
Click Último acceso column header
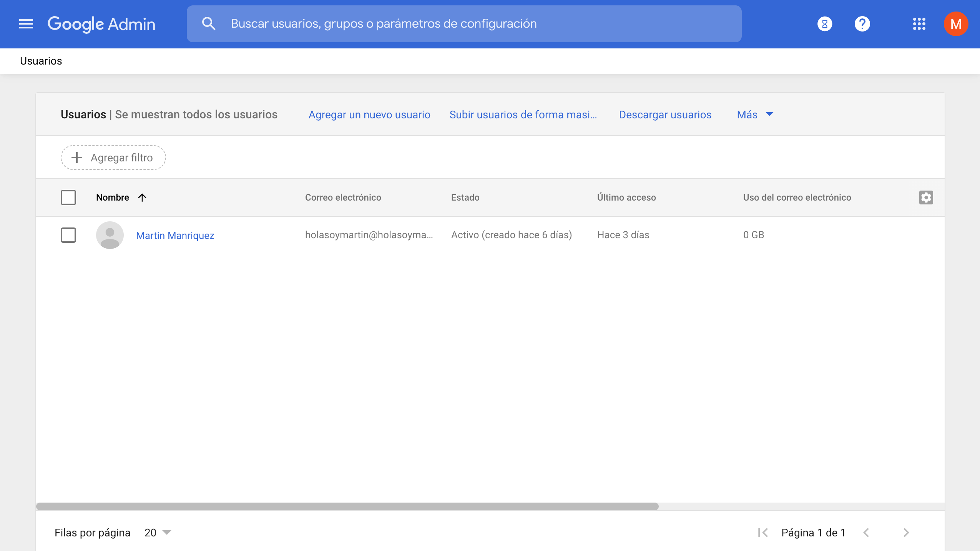(x=626, y=197)
